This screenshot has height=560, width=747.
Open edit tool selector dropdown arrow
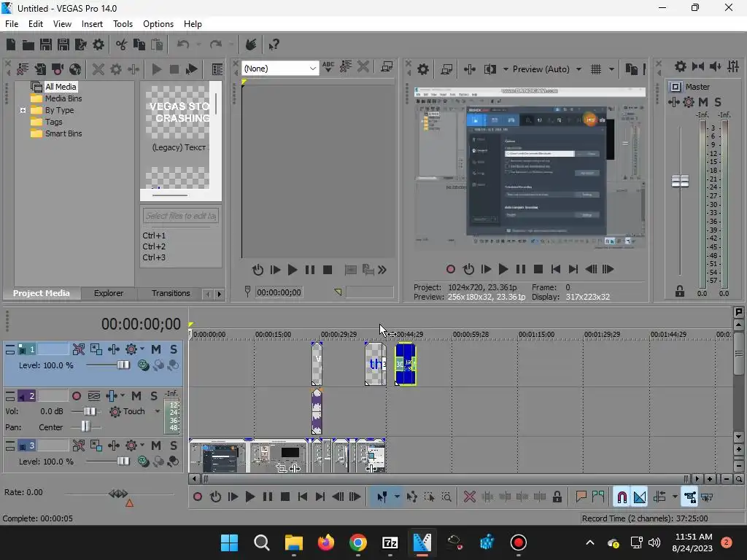tap(397, 497)
